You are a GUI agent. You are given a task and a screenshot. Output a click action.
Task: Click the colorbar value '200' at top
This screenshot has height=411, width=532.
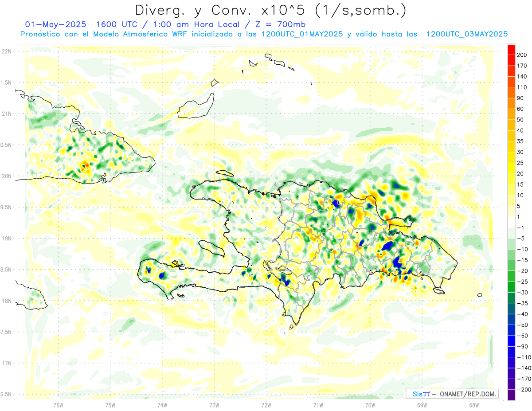pyautogui.click(x=522, y=55)
